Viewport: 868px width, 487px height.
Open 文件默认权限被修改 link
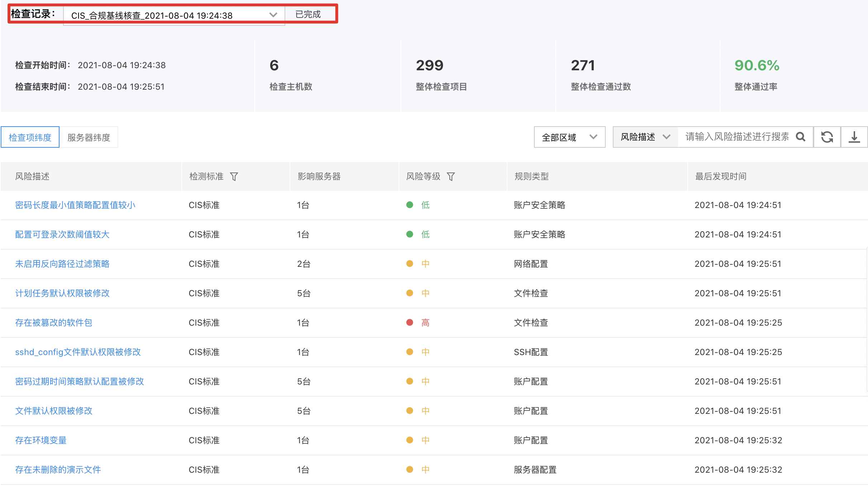click(54, 411)
